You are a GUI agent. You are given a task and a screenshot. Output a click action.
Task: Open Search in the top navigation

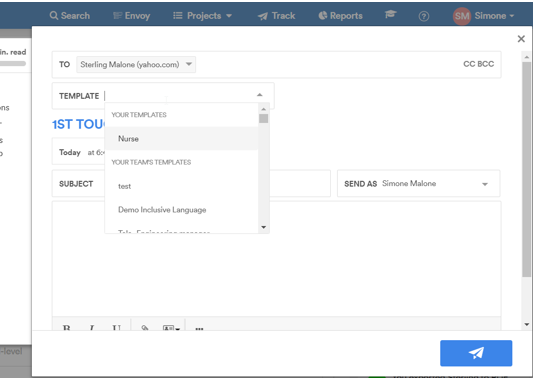pyautogui.click(x=70, y=16)
